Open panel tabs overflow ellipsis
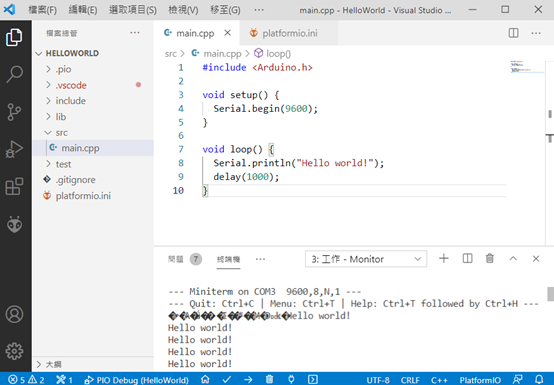Screen dimensions: 554x385 tap(260, 259)
